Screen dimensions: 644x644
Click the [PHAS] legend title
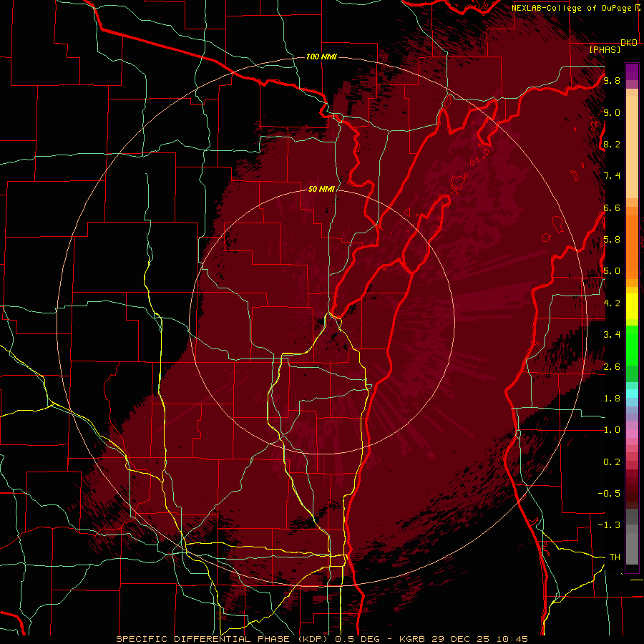click(605, 49)
